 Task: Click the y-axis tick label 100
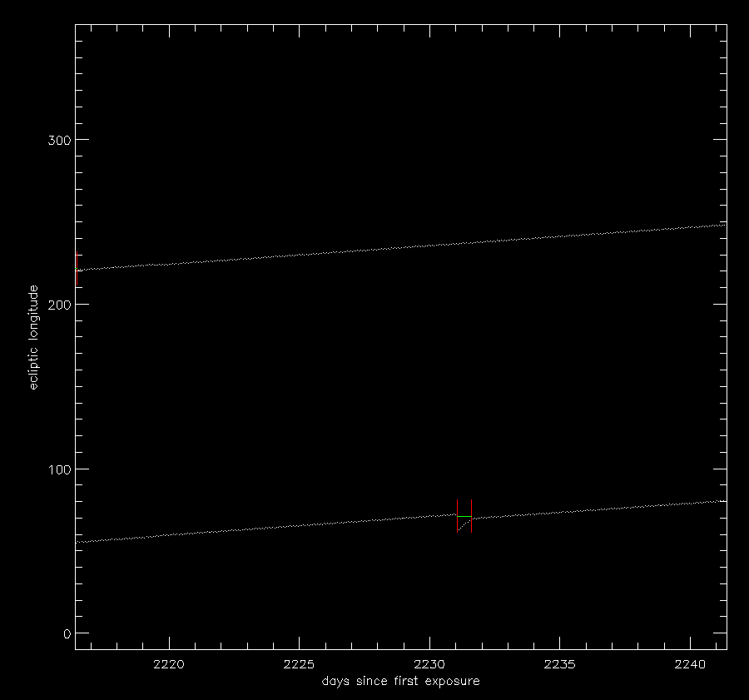[x=59, y=469]
